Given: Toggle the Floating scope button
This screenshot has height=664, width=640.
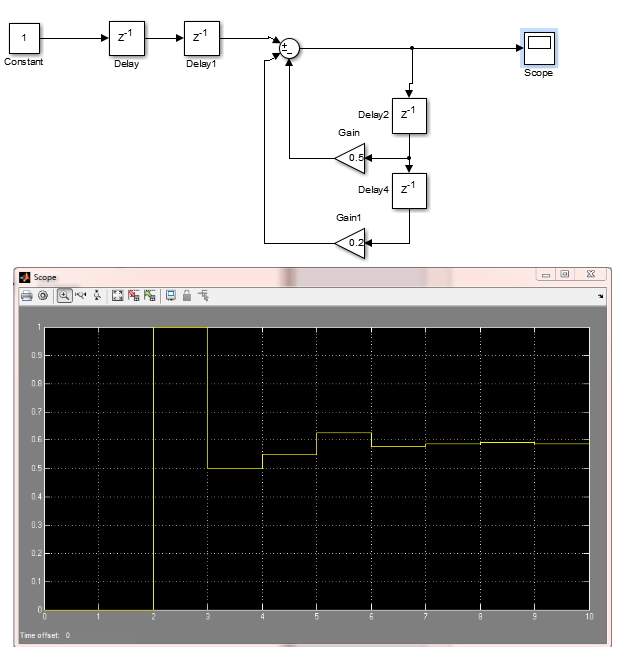Looking at the screenshot, I should point(171,296).
